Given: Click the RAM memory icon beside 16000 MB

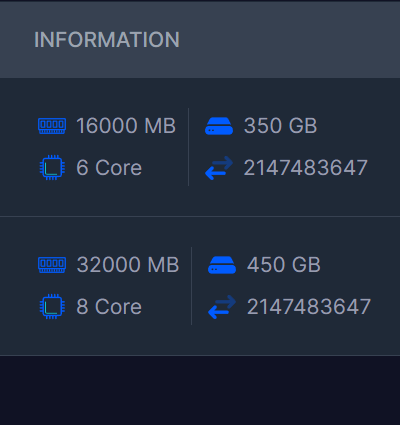Looking at the screenshot, I should pyautogui.click(x=52, y=126).
